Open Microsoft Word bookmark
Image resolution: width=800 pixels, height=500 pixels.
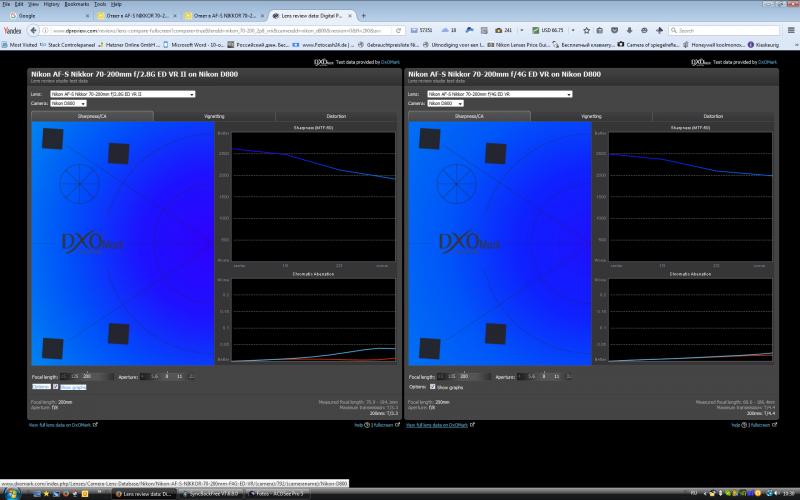(194, 45)
